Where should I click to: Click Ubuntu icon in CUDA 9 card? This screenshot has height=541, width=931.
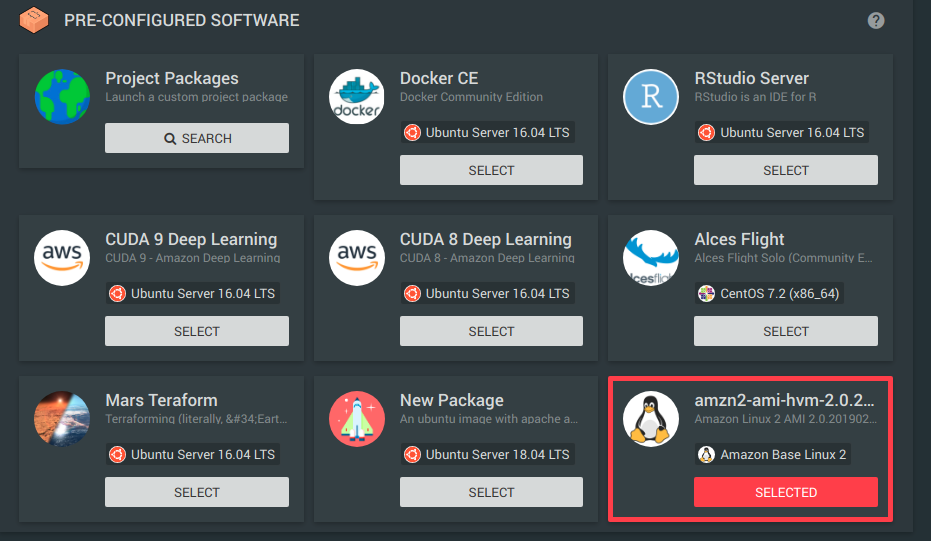[x=118, y=293]
